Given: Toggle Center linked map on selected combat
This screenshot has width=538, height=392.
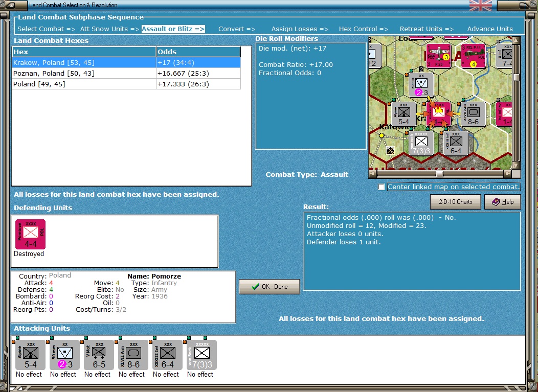Looking at the screenshot, I should 381,187.
